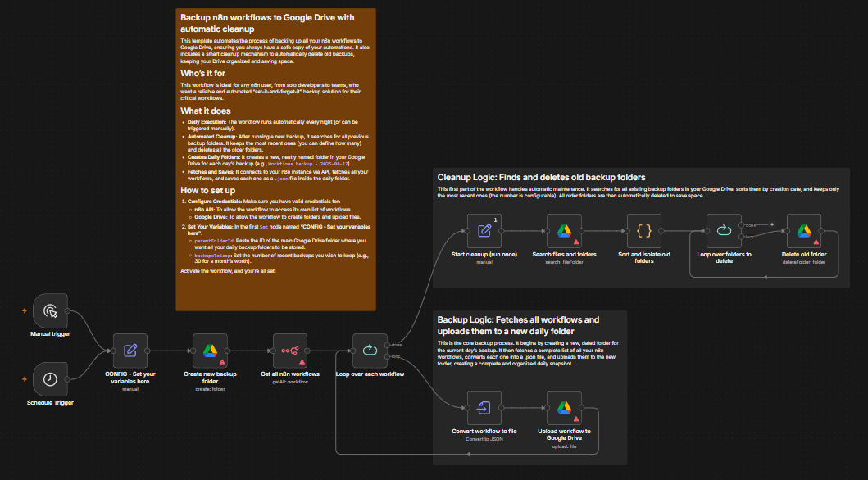Viewport: 868px width, 480px height.
Task: Click loop output of Loop over folders to delete
Action: (x=741, y=237)
